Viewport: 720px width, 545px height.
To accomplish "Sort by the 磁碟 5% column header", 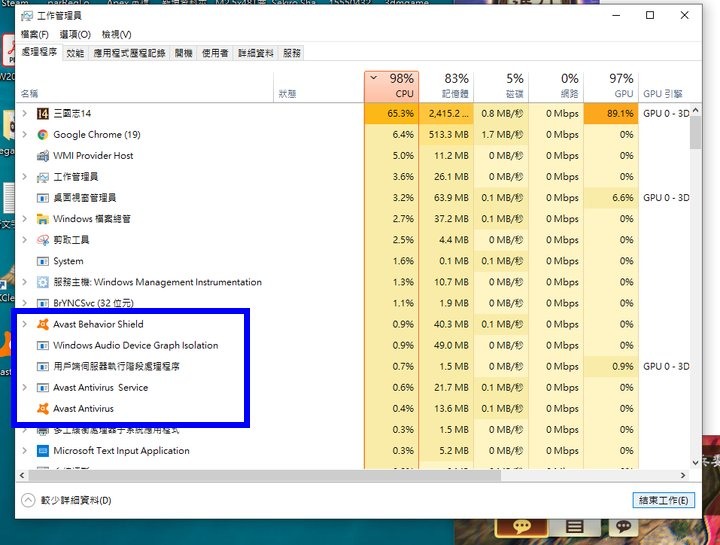I will [x=501, y=86].
